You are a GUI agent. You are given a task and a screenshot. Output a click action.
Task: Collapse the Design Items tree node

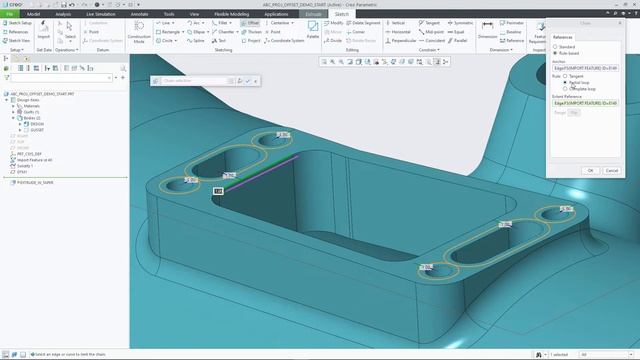click(7, 100)
